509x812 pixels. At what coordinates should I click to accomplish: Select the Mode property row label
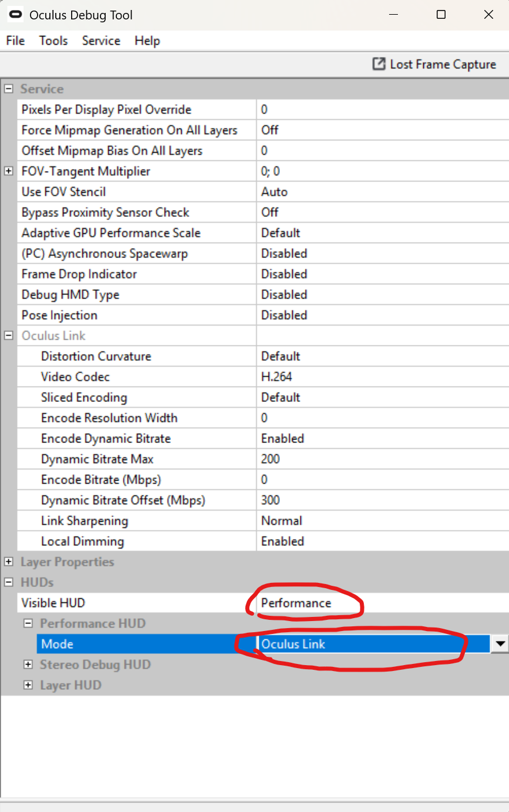(57, 644)
